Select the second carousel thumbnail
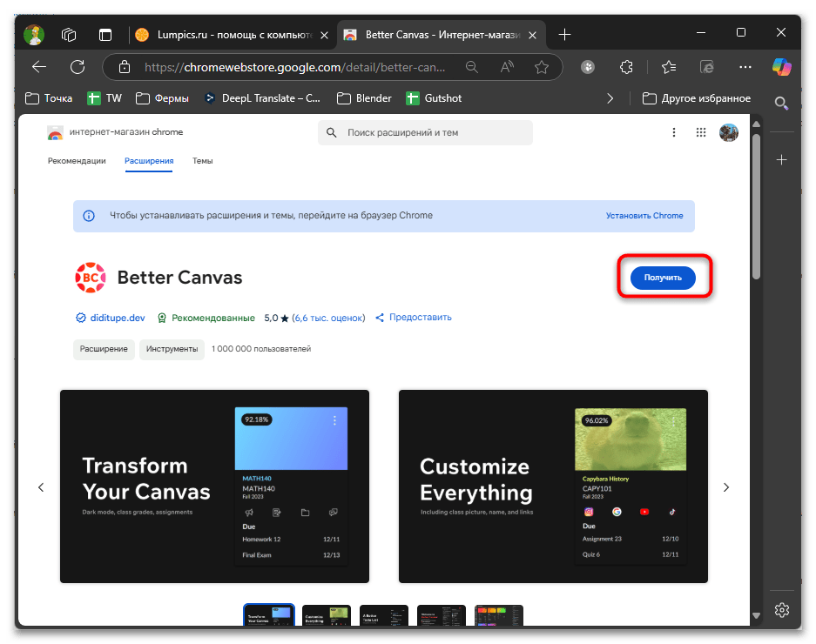 [x=327, y=615]
